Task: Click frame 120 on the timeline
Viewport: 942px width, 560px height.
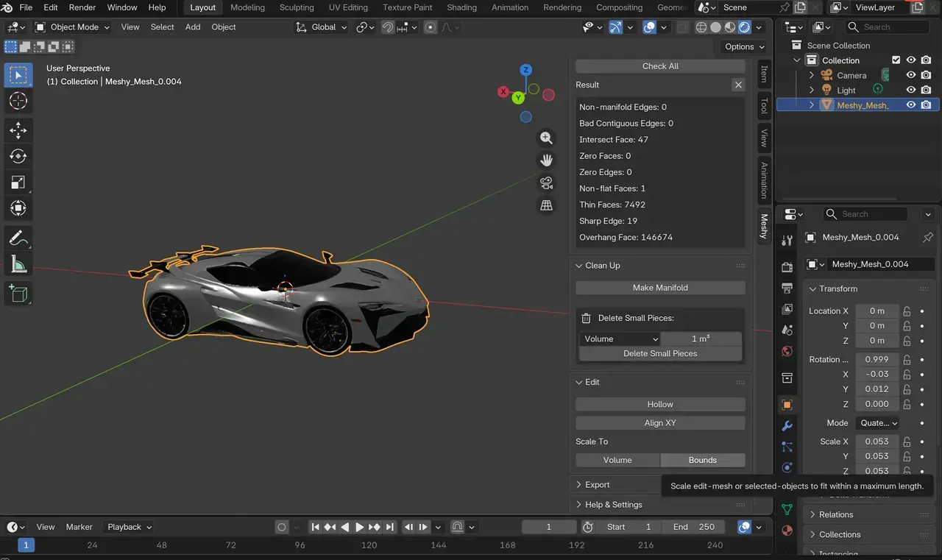Action: 369,545
